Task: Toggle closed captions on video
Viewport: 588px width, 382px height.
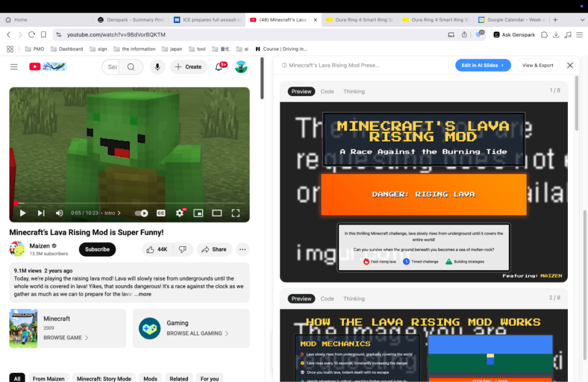Action: pyautogui.click(x=161, y=213)
